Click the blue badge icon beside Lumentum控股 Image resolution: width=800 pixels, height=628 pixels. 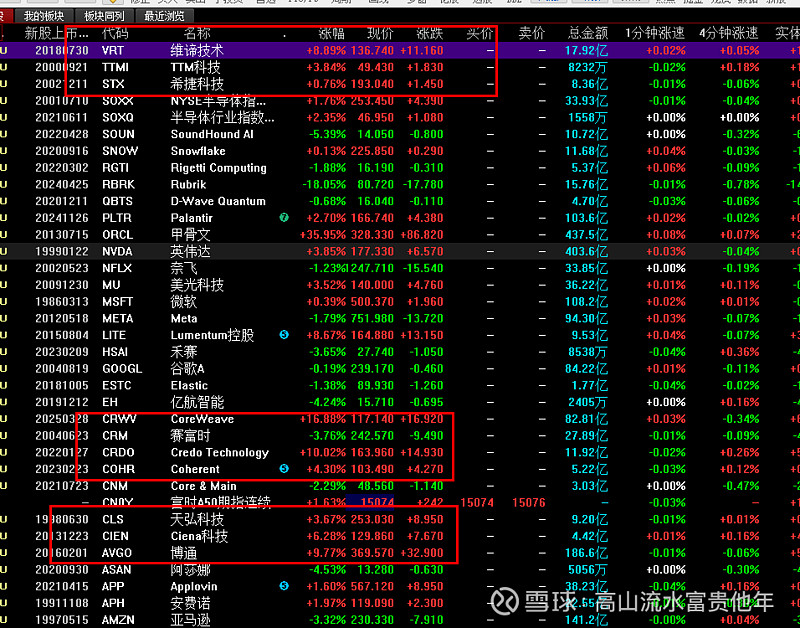pos(284,335)
